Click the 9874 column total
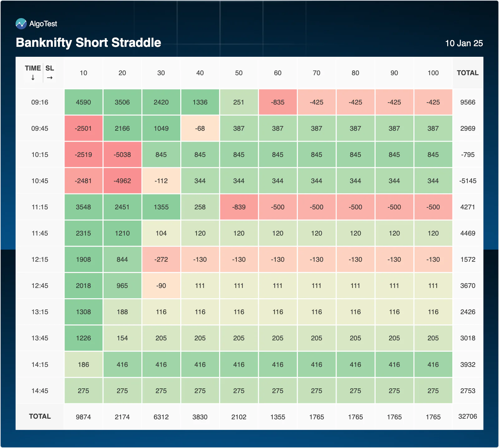 tap(83, 417)
